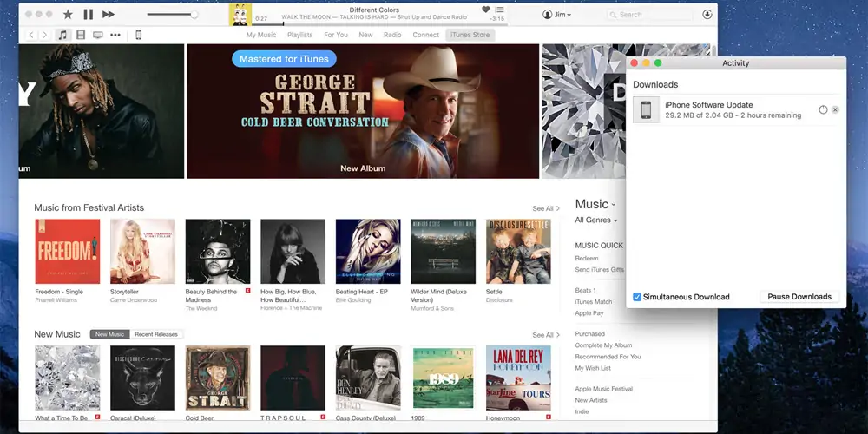
Task: Click the playback progress bar under song title
Action: point(379,23)
